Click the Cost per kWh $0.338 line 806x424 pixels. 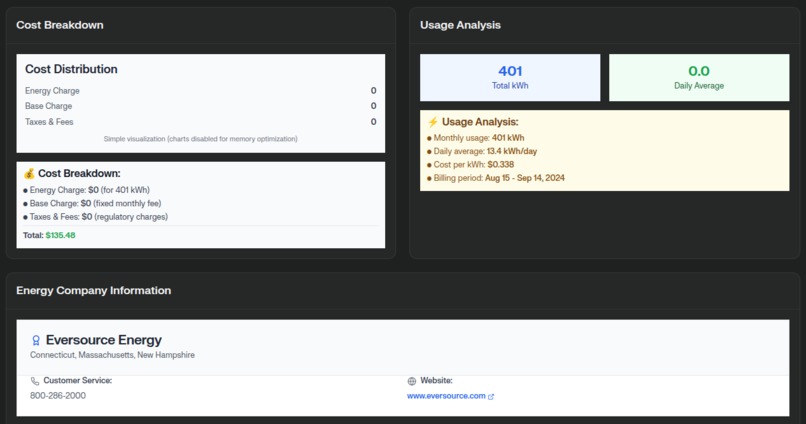click(470, 164)
